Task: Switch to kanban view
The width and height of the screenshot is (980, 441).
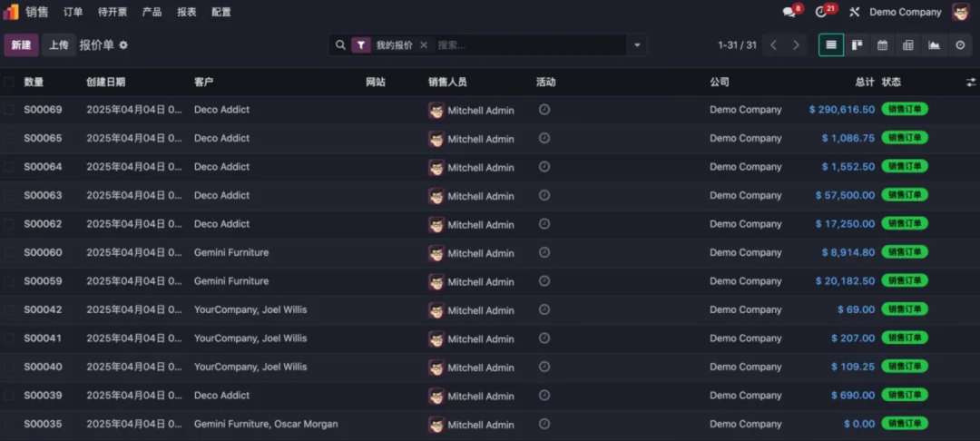Action: tap(857, 45)
